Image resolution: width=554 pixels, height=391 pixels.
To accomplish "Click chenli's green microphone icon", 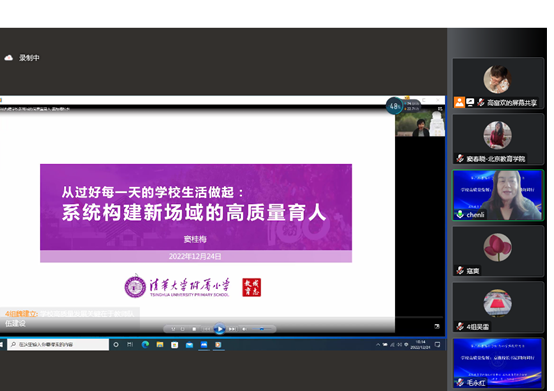I will pos(460,214).
